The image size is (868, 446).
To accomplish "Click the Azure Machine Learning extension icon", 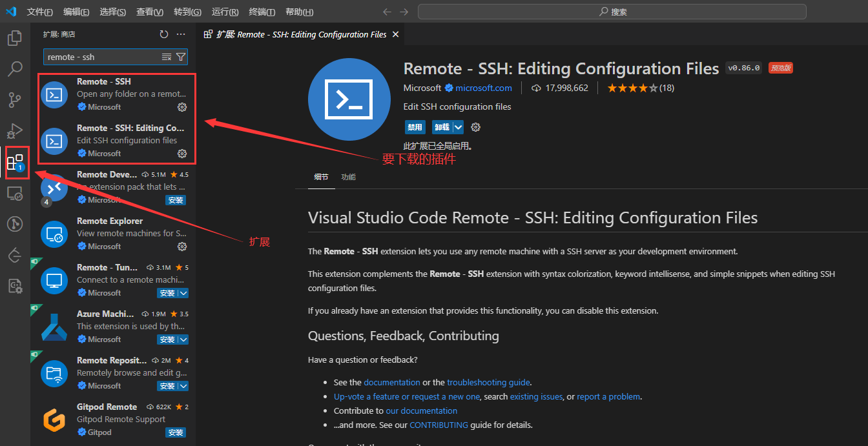I will pyautogui.click(x=54, y=327).
